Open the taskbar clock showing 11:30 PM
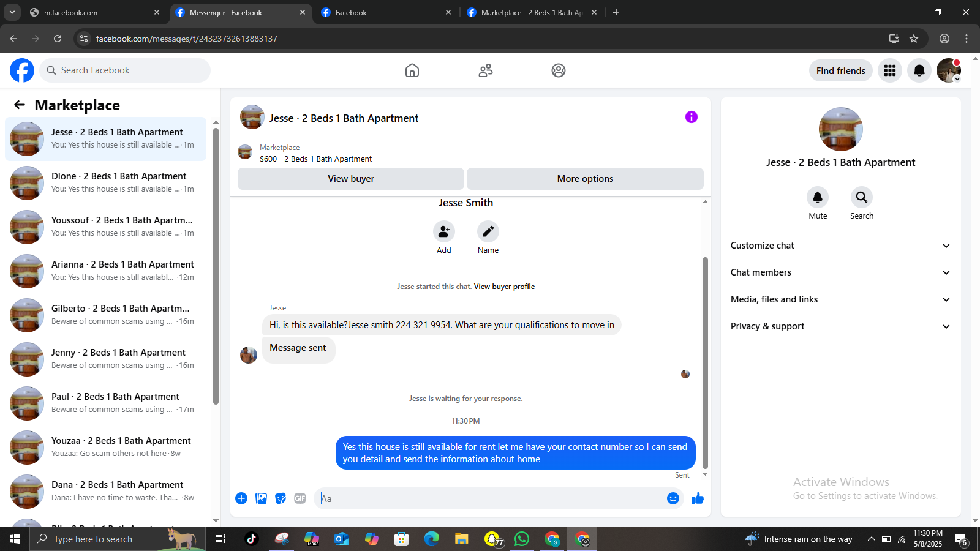The image size is (980, 551). click(928, 539)
